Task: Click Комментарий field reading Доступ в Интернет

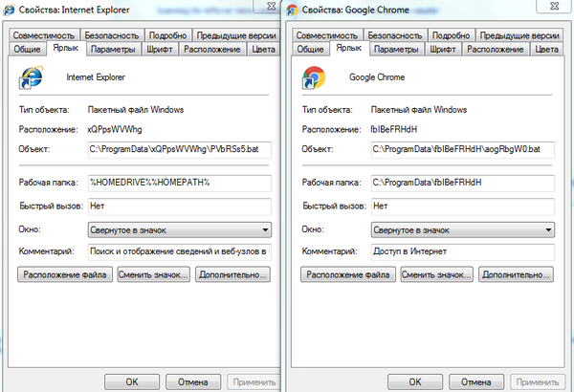Action: 463,251
